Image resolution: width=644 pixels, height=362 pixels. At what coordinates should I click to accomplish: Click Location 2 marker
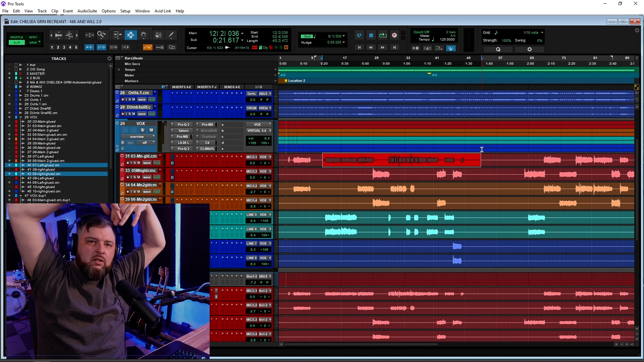point(295,81)
